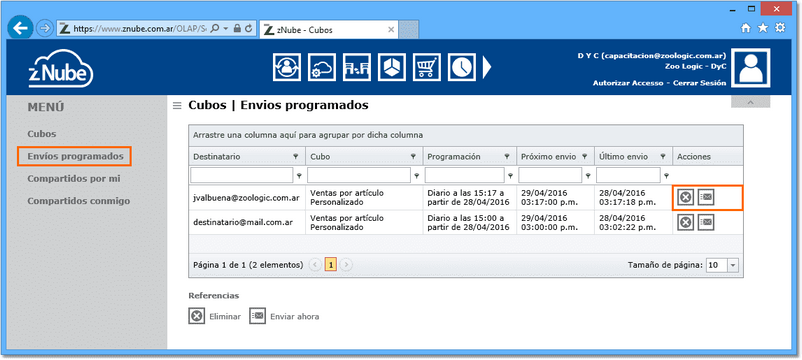Open the cloud settings module icon
Image resolution: width=802 pixels, height=360 pixels.
322,67
